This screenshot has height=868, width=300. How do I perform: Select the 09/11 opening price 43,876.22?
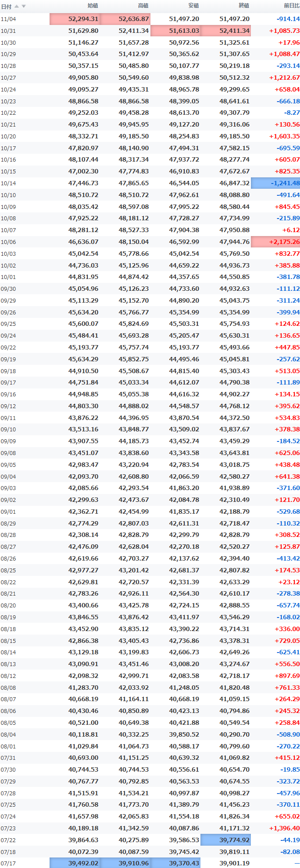click(83, 418)
